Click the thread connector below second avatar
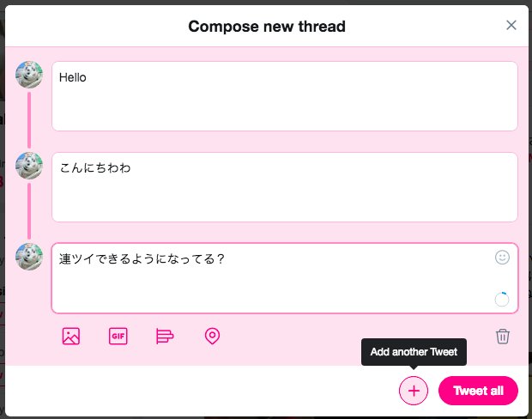 (29, 211)
